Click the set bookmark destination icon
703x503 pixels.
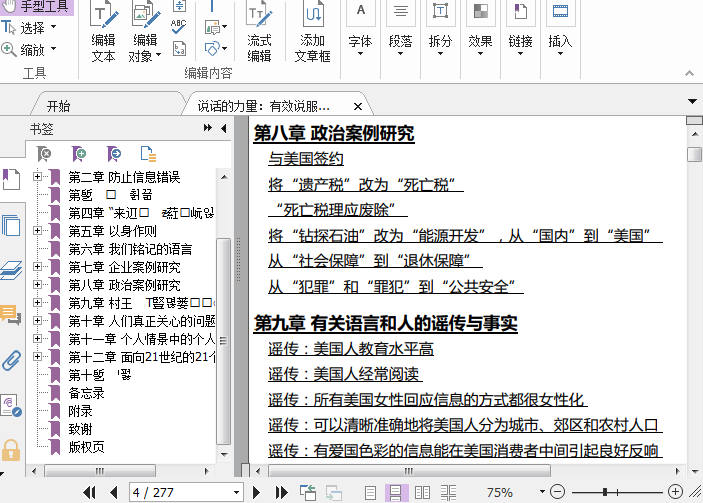(114, 154)
